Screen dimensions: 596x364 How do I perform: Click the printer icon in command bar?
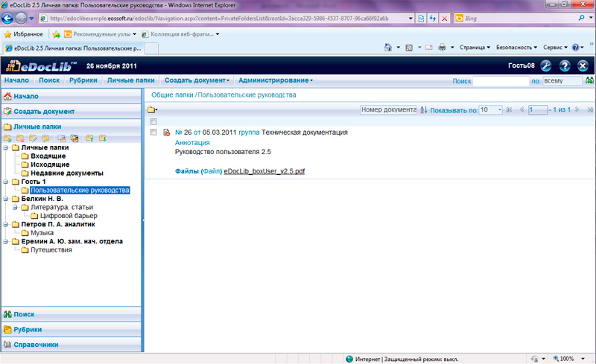tap(442, 48)
